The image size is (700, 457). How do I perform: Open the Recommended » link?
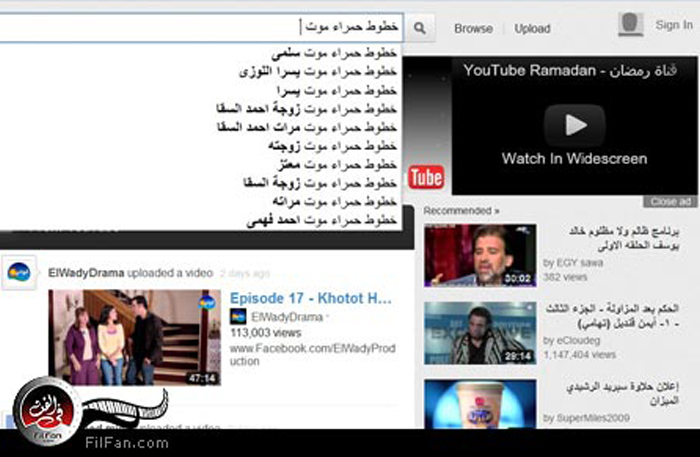tap(461, 211)
